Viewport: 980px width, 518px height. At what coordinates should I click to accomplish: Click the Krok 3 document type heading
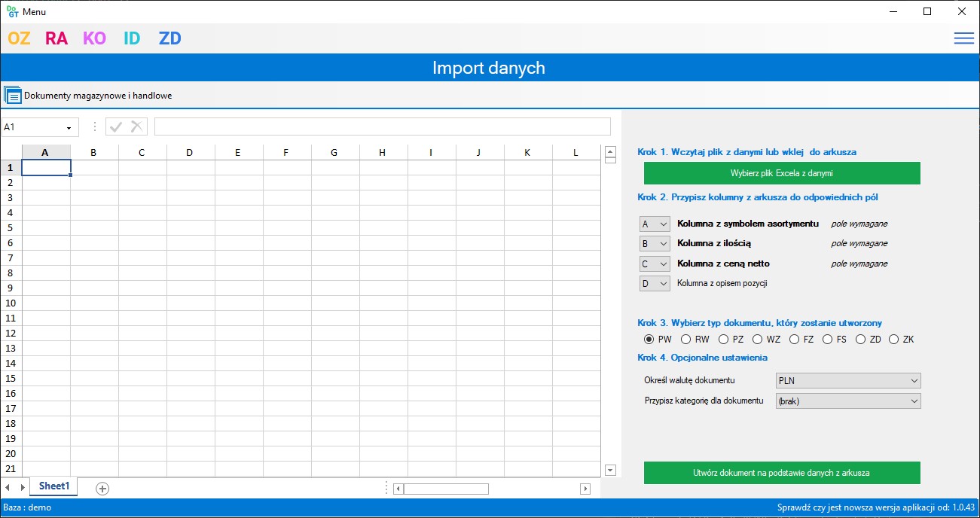pyautogui.click(x=759, y=322)
